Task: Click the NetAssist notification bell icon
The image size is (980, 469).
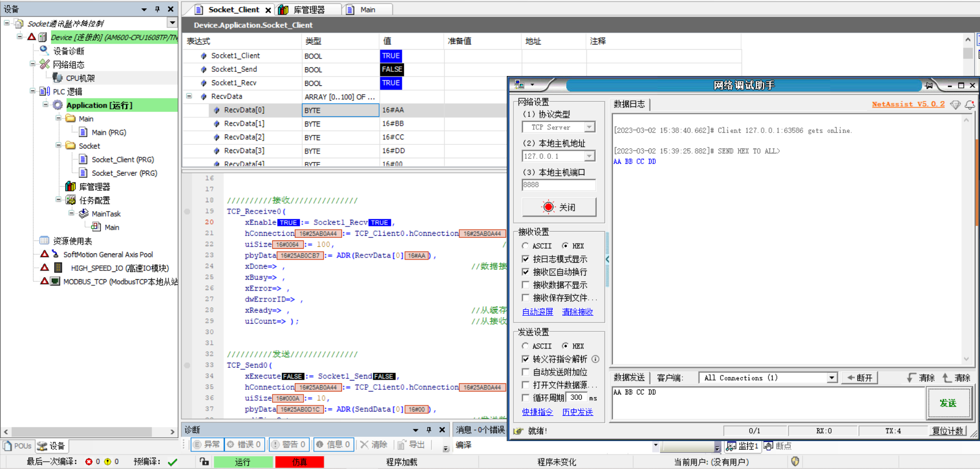Action: [970, 104]
